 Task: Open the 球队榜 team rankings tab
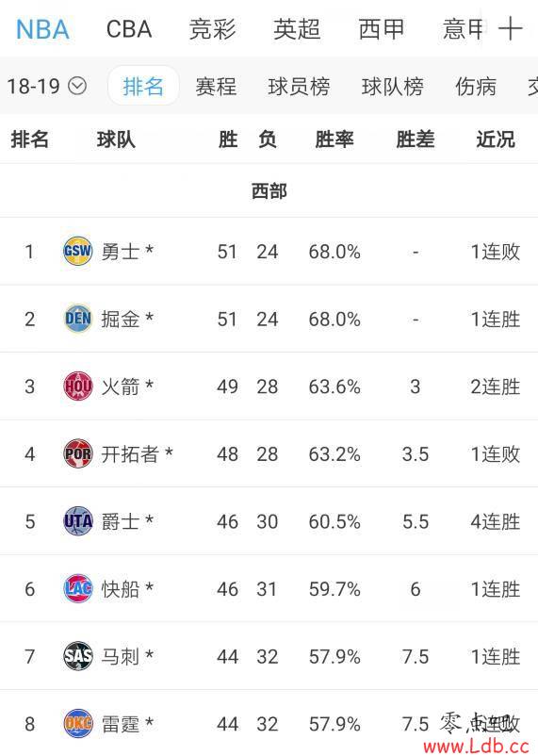392,87
